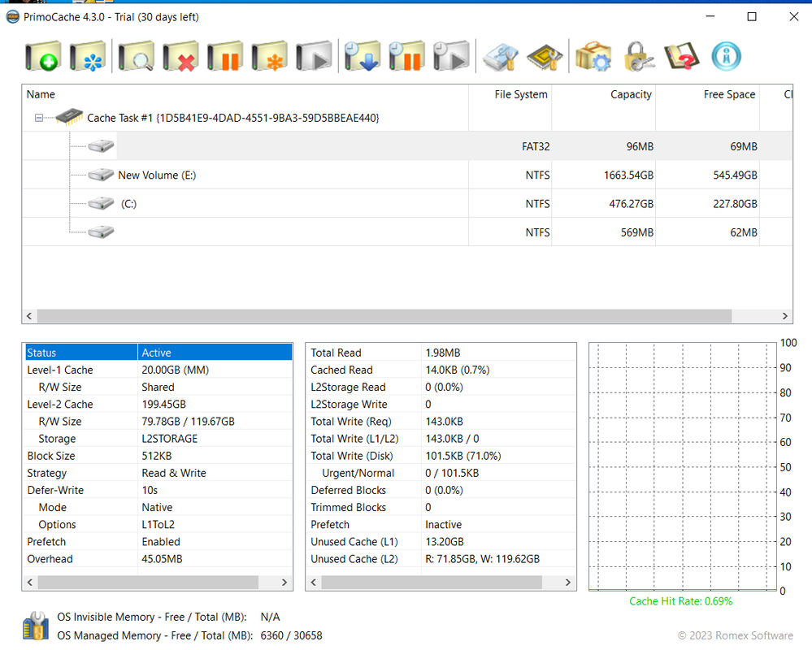
Task: Click the Strategy Read & Write row
Action: (x=158, y=473)
